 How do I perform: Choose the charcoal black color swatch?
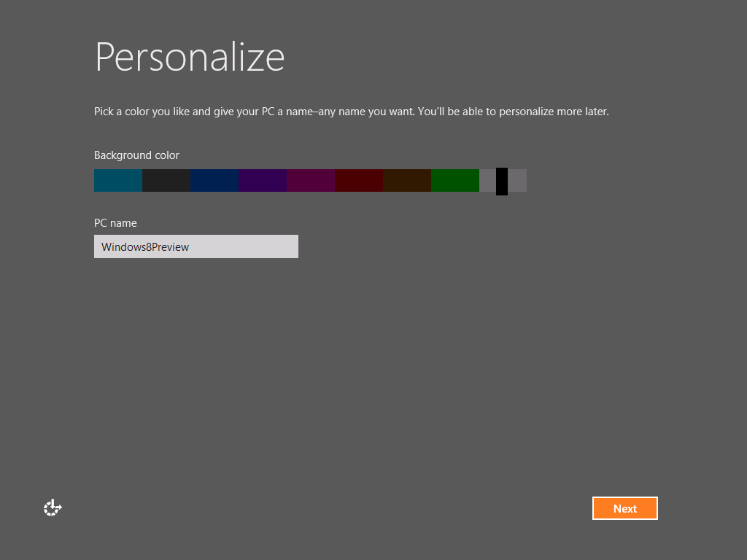pyautogui.click(x=166, y=180)
